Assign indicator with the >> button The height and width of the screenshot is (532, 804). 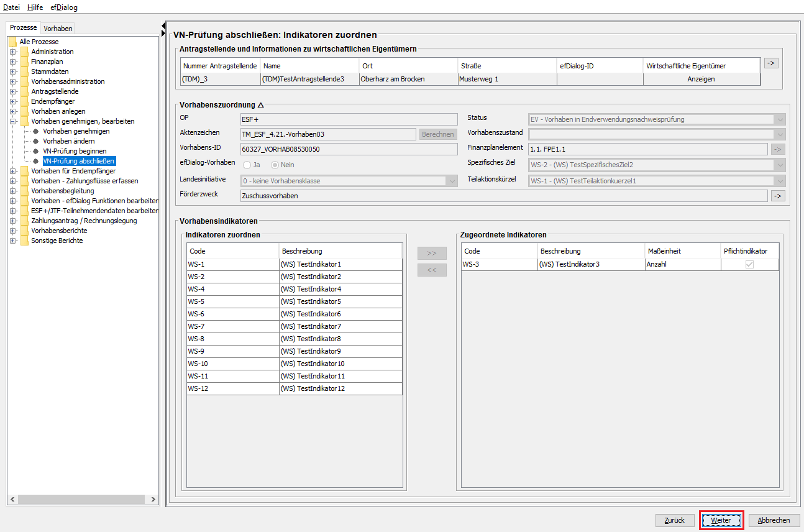pos(432,254)
